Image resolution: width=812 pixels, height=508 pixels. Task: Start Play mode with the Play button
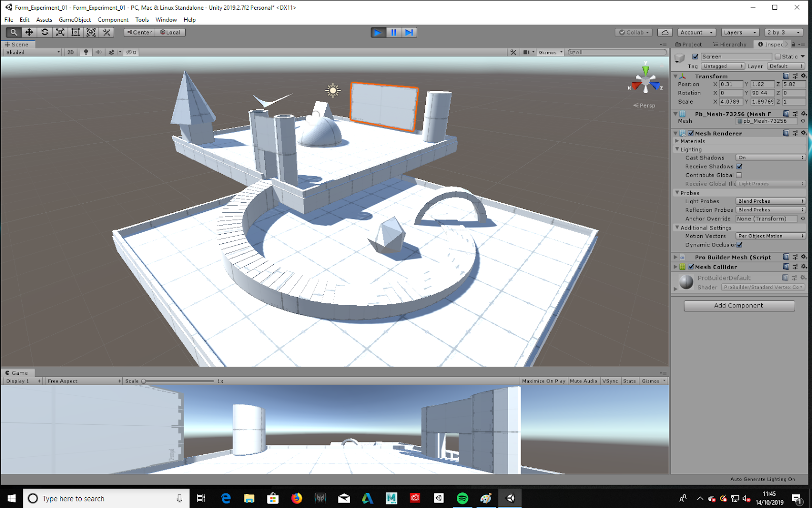click(x=378, y=33)
